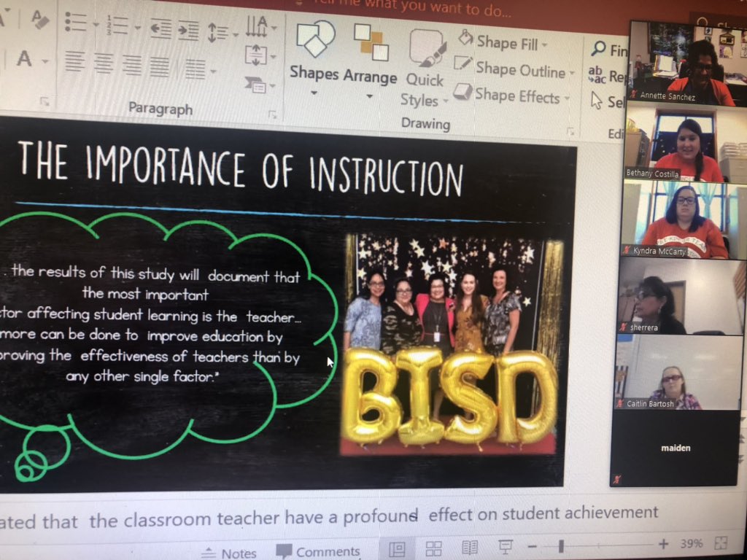Click the speaker notes text below slide
This screenshot has height=560, width=747.
pyautogui.click(x=329, y=518)
